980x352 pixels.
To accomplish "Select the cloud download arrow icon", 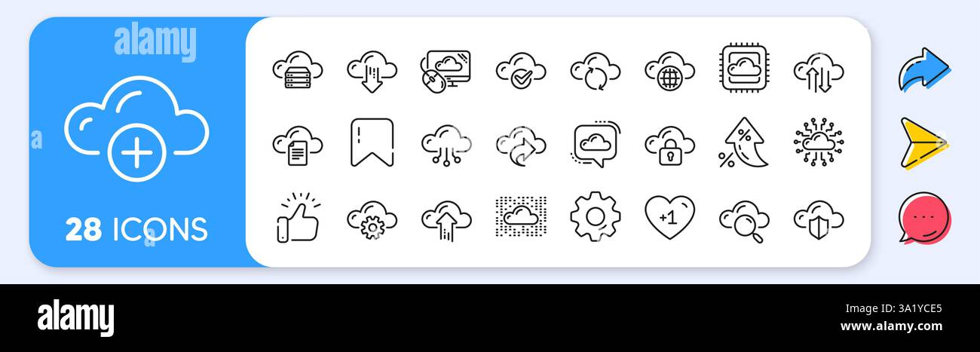I will tap(372, 71).
